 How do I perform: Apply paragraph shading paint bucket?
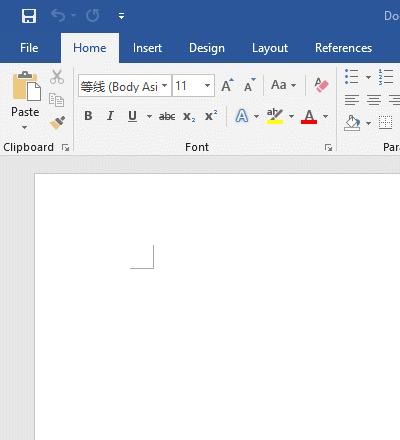pos(352,123)
